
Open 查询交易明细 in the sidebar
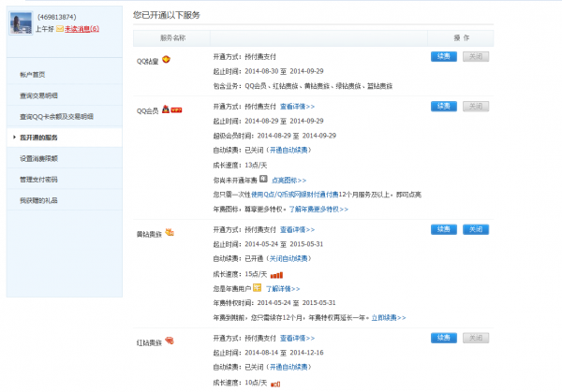38,95
